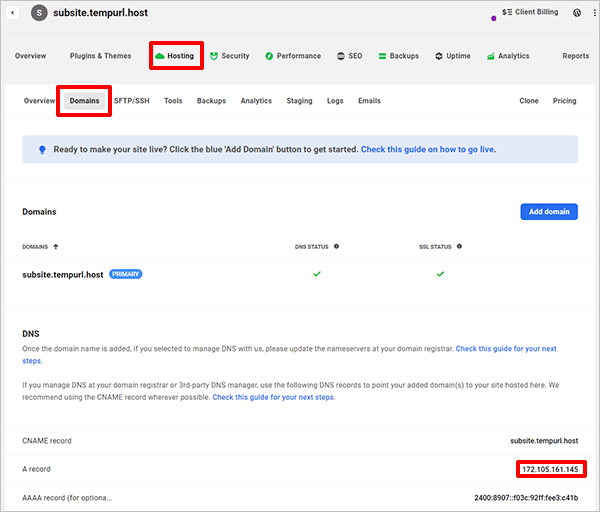Viewport: 600px width, 512px height.
Task: Open the nameservers next steps guide link
Action: 506,349
